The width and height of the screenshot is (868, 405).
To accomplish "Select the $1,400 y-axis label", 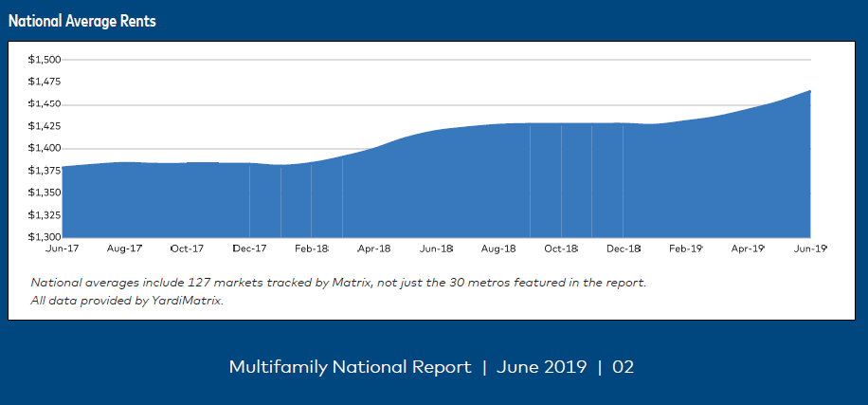I will pyautogui.click(x=45, y=148).
